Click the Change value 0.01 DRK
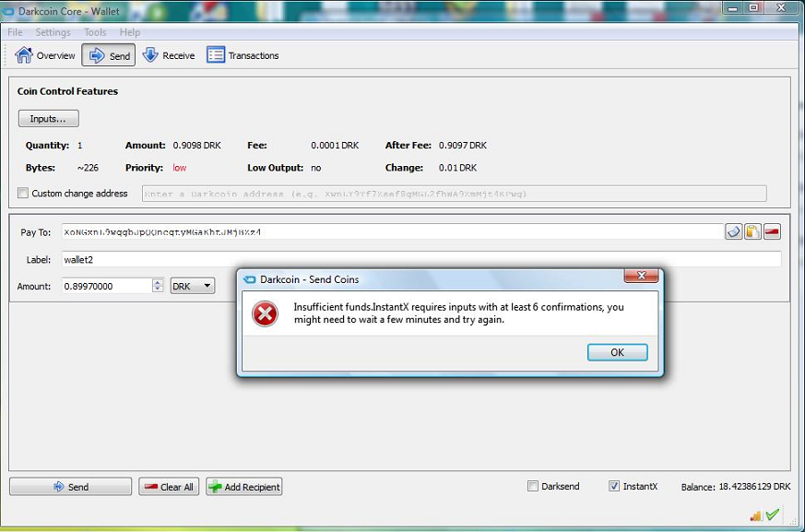The width and height of the screenshot is (805, 532). (457, 168)
